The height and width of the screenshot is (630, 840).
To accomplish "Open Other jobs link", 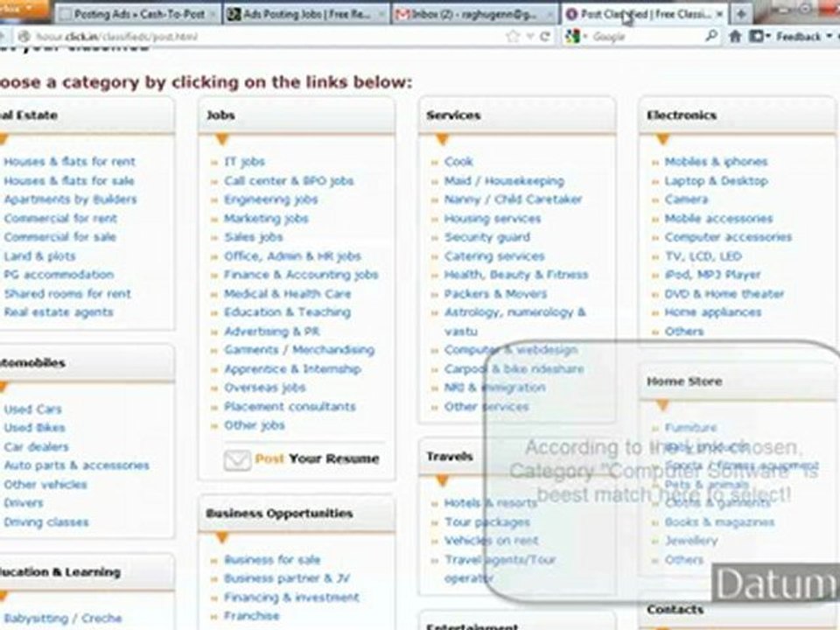I will [x=255, y=425].
